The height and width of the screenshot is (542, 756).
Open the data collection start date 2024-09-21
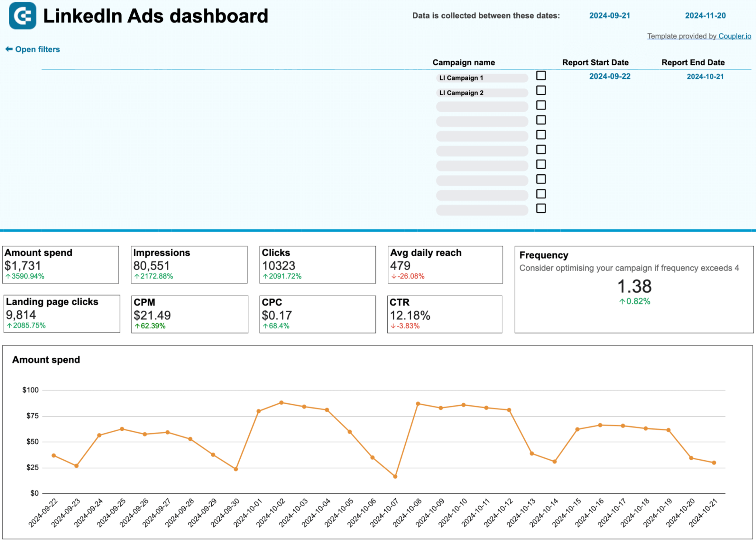click(610, 15)
